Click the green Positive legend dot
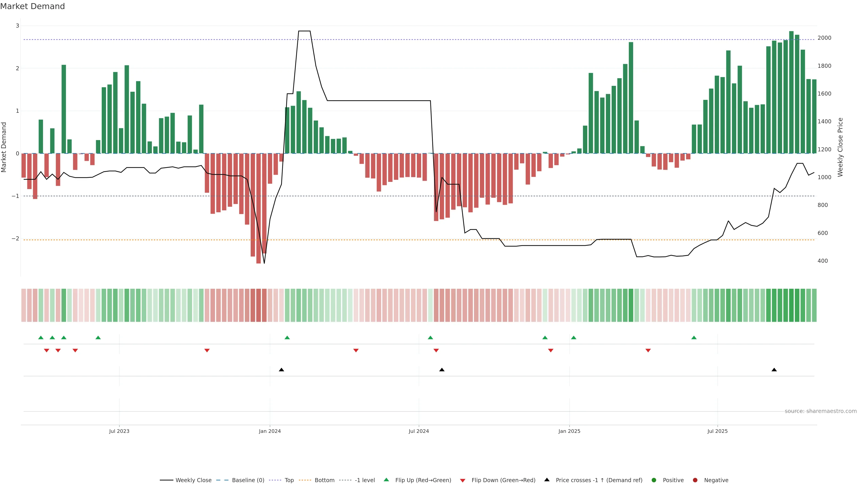 pyautogui.click(x=654, y=480)
